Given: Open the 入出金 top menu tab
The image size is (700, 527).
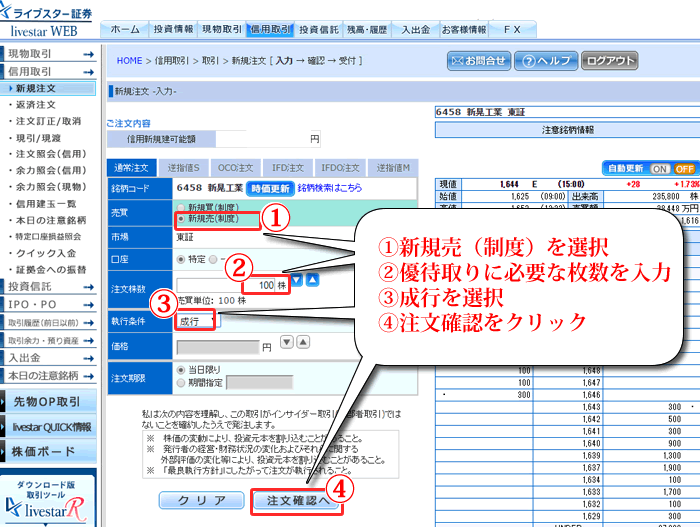Looking at the screenshot, I should [x=415, y=29].
